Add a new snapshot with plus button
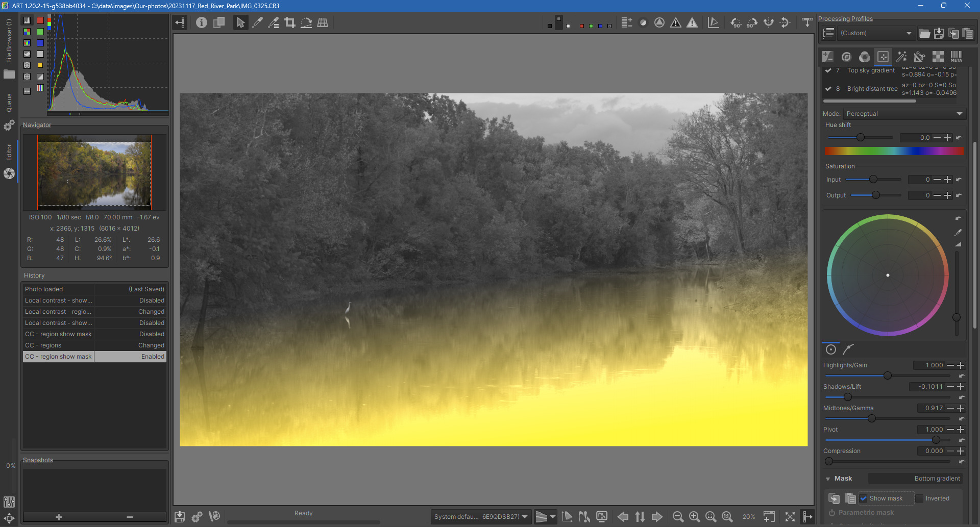 pyautogui.click(x=59, y=517)
